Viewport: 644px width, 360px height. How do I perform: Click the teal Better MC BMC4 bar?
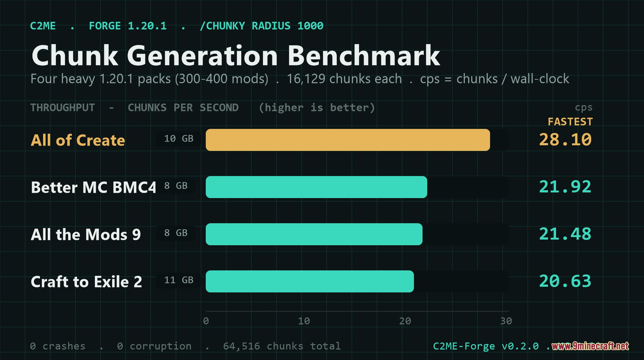click(316, 187)
